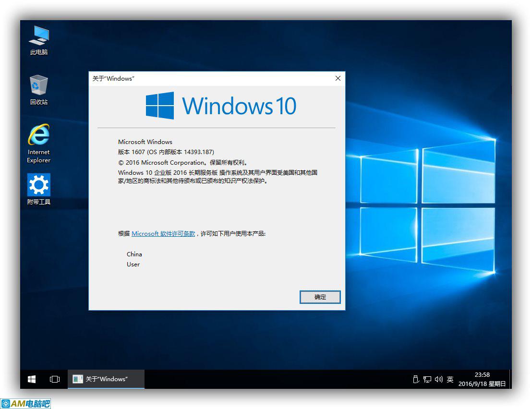Click the Windows 10 企业版 2016 长期服务版 description
532x409 pixels.
218,177
